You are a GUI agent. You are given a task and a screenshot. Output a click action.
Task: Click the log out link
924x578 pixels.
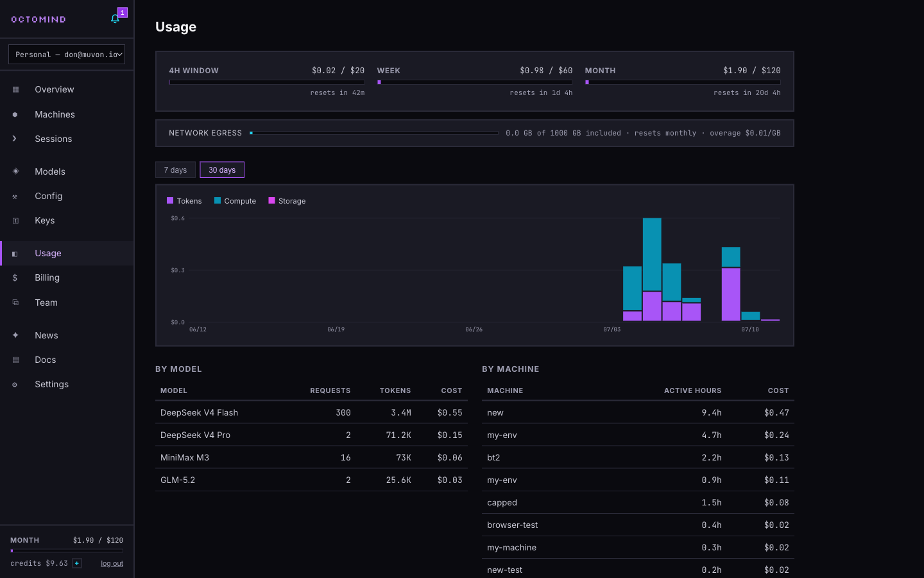pos(112,563)
